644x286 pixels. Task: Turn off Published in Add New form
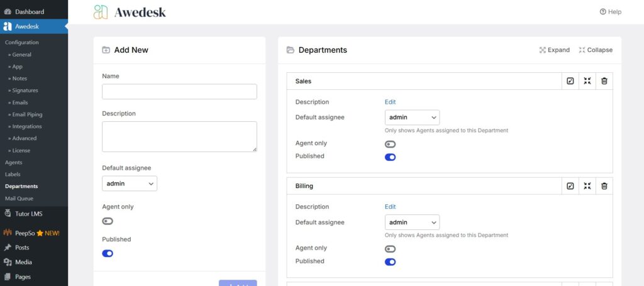point(108,253)
